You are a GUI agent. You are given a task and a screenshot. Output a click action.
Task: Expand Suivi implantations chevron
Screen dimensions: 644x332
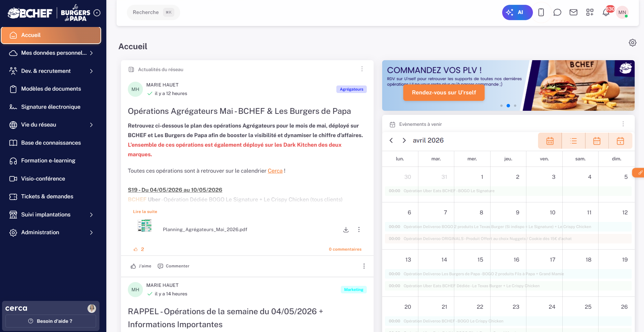point(91,215)
